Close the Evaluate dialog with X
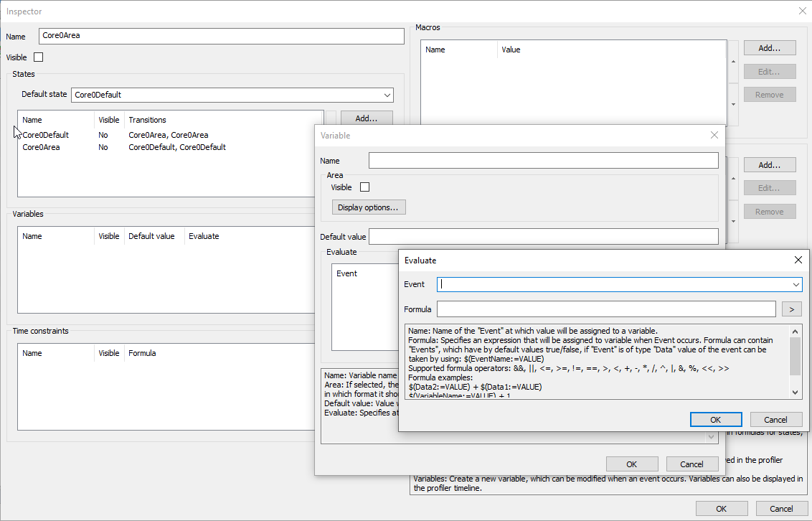812x521 pixels. coord(798,260)
